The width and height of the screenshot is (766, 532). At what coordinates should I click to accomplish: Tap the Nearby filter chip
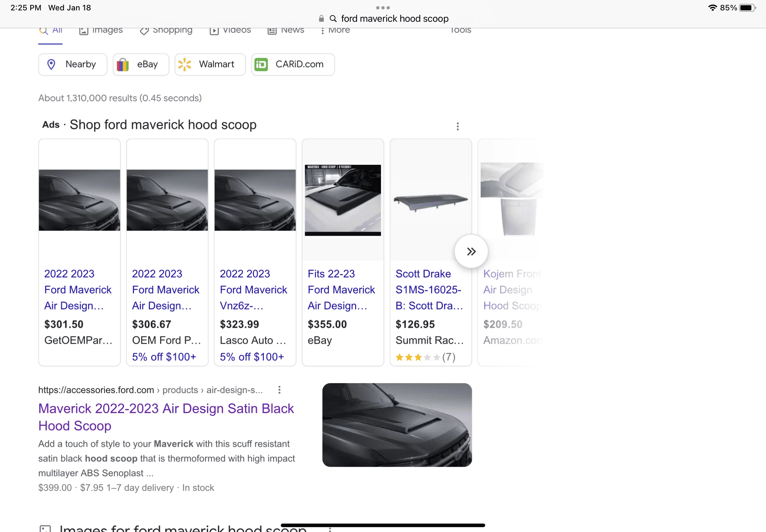(73, 64)
